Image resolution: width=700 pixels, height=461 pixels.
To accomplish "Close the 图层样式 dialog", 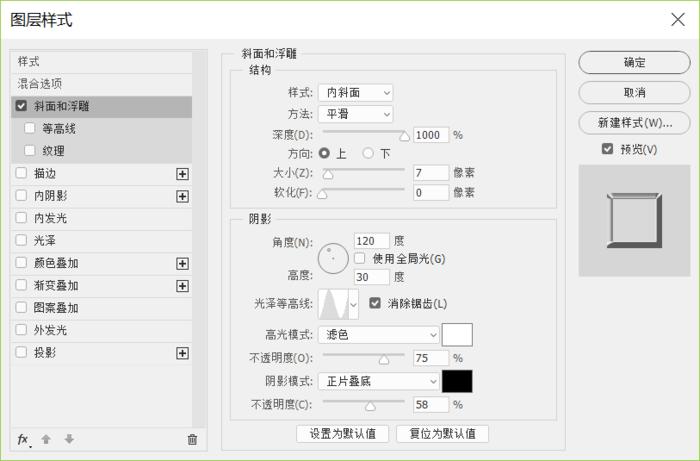I will [x=678, y=19].
